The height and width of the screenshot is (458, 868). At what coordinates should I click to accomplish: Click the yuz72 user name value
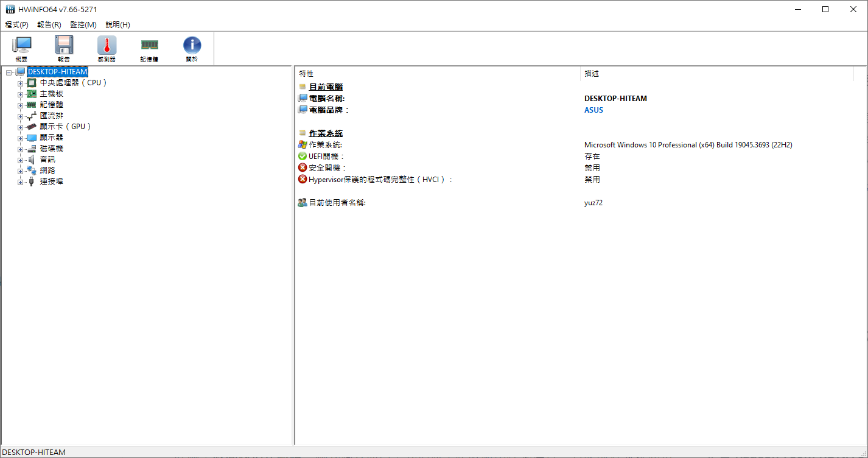pyautogui.click(x=593, y=203)
